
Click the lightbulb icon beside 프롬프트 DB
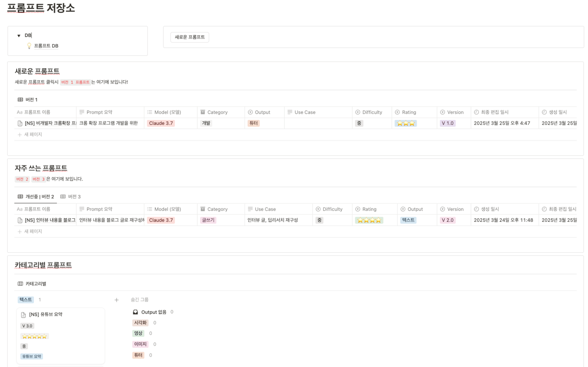29,46
